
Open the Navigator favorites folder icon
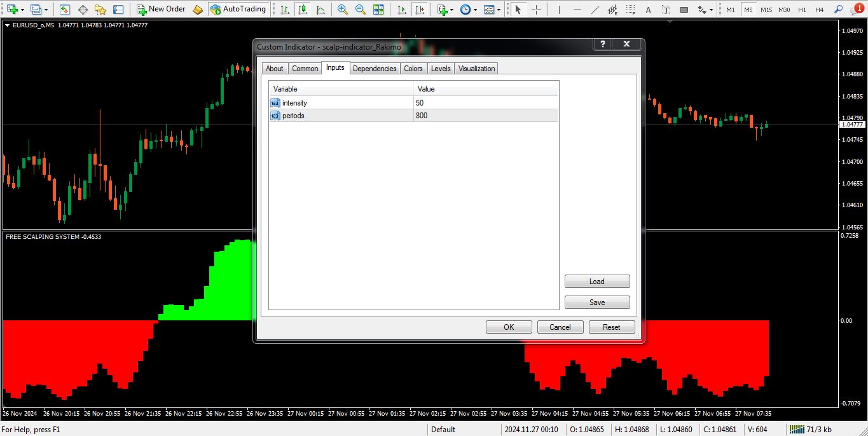pos(100,10)
